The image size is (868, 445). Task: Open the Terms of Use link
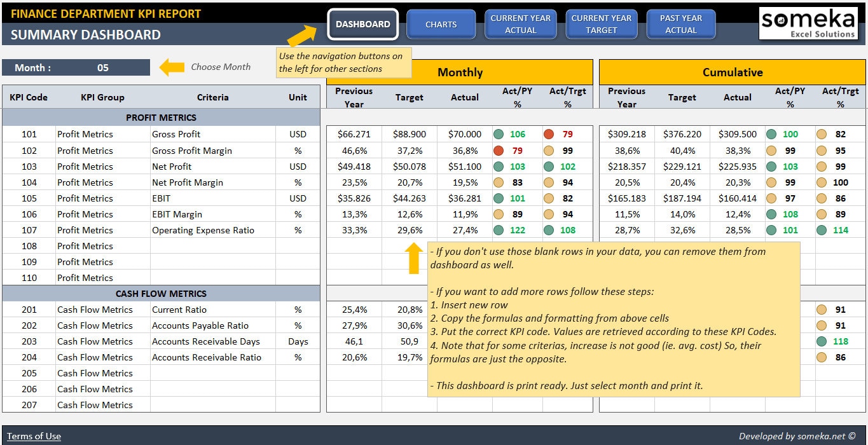tap(34, 436)
